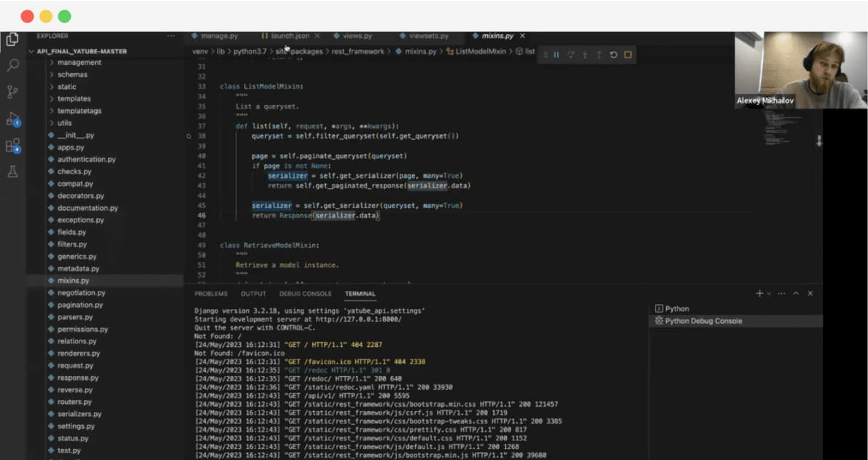Image resolution: width=868 pixels, height=460 pixels.
Task: Click Alexey Mikhailov's webcam video thumbnail
Action: click(x=801, y=70)
